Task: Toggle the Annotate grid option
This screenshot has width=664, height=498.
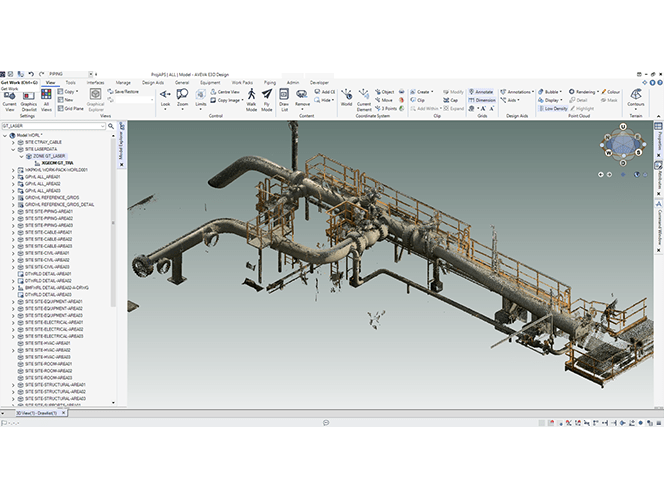Action: 481,91
